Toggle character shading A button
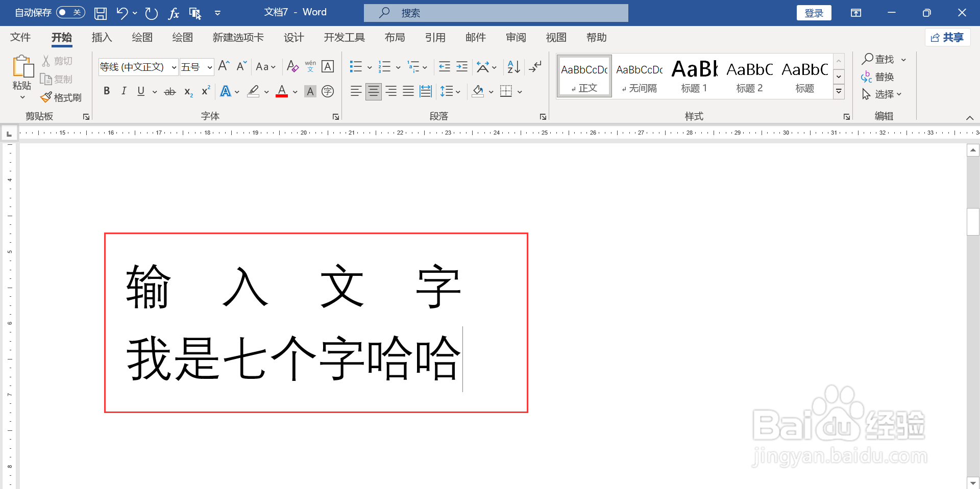This screenshot has height=489, width=980. click(x=310, y=91)
